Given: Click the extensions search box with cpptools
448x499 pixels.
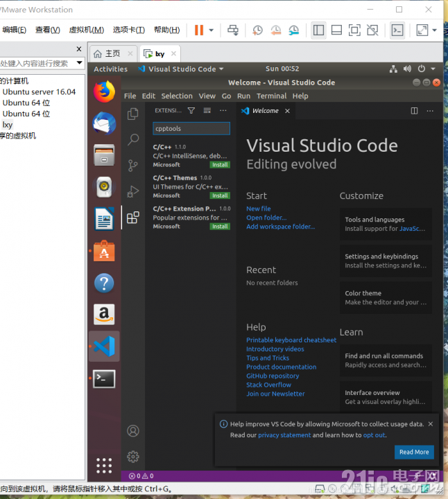Looking at the screenshot, I should 191,129.
